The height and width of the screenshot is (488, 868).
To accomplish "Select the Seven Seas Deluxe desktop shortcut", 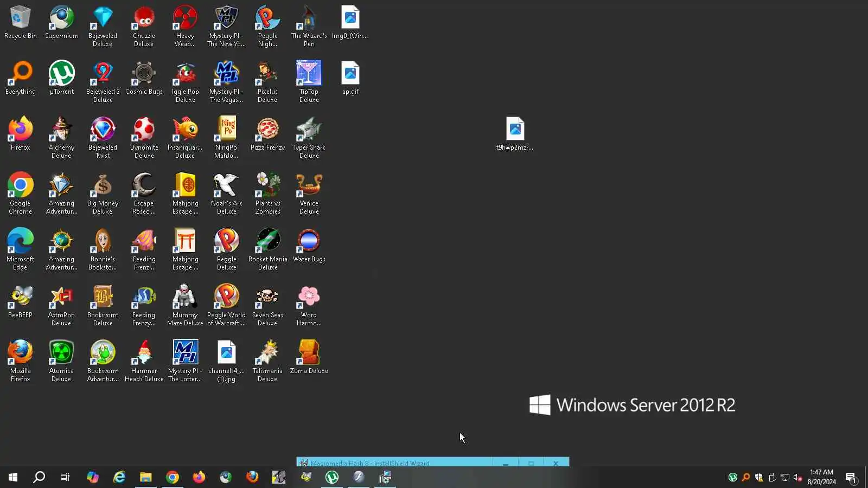I will coord(267,305).
